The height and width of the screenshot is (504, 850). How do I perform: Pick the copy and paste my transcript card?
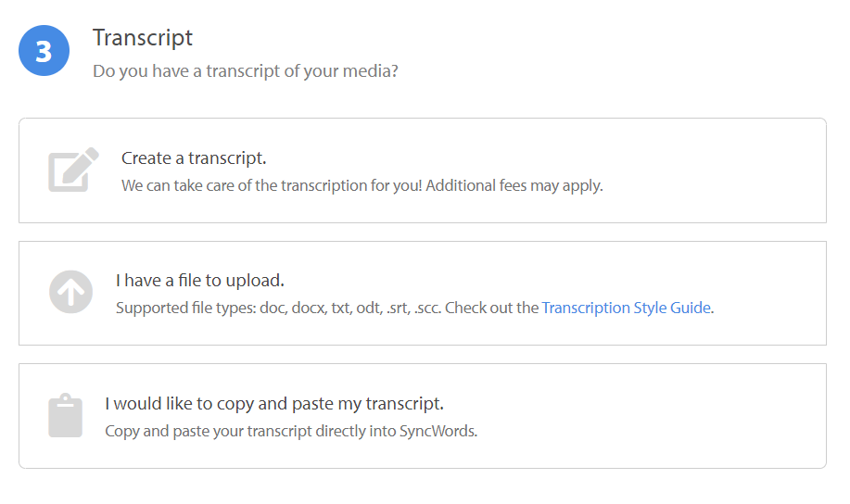pyautogui.click(x=423, y=416)
